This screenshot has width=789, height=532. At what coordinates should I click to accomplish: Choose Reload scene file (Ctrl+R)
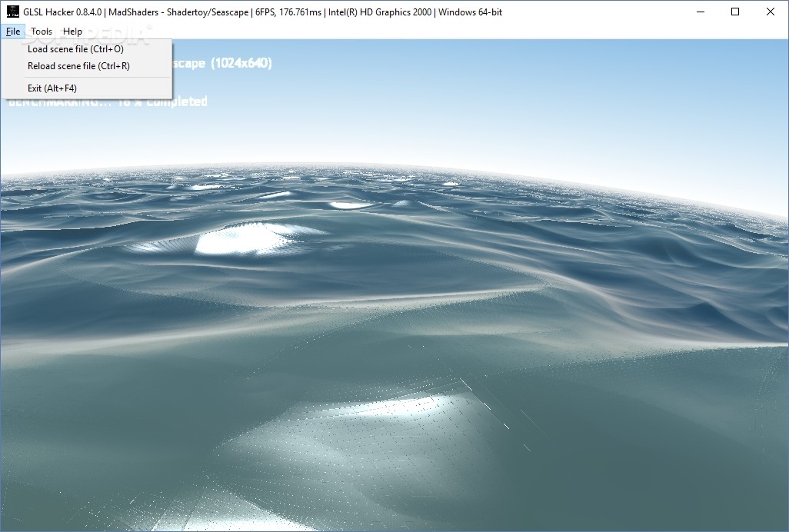tap(87, 66)
